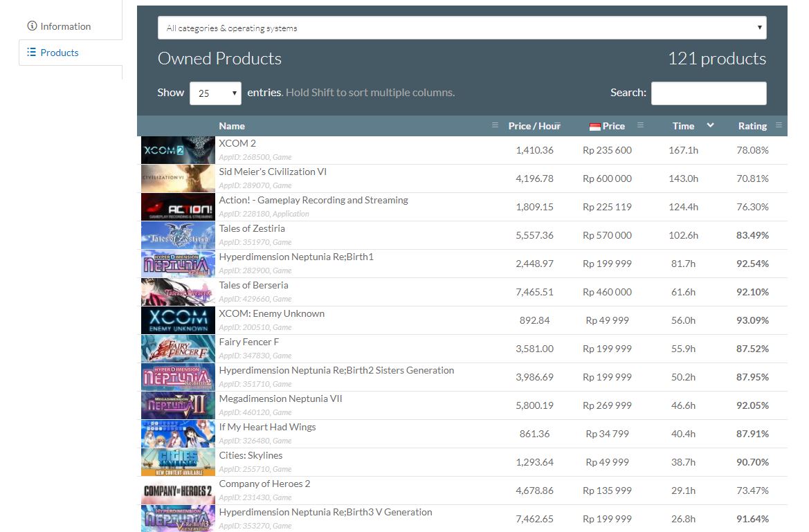
Task: Click the Rp 34 799 price cell
Action: tap(607, 434)
